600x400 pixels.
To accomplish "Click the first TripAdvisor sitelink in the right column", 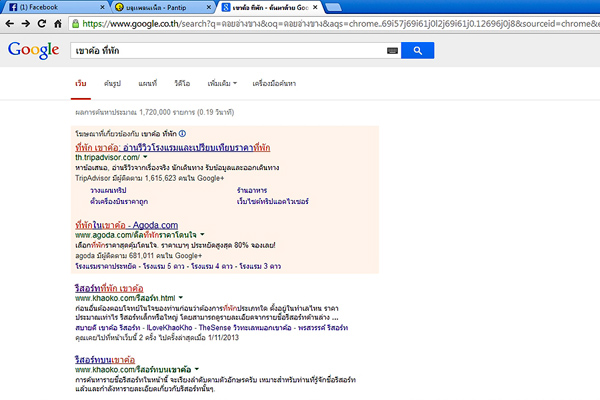I will (x=252, y=190).
